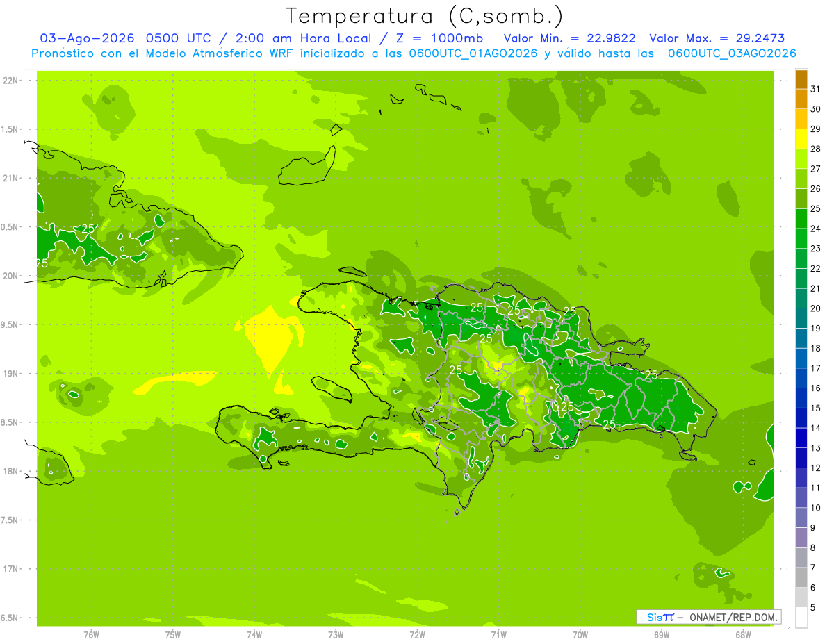Click the color legend value "6"
The image size is (834, 644).
[813, 588]
